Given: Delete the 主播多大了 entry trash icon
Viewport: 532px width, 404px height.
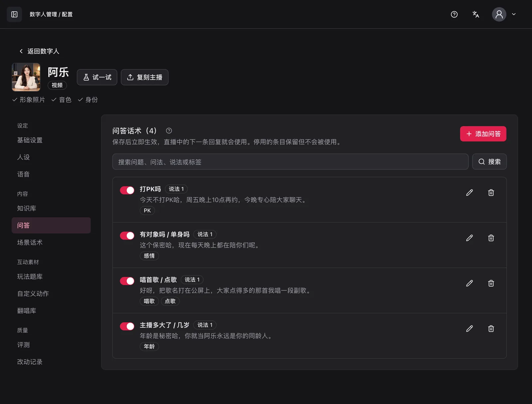Looking at the screenshot, I should (x=491, y=329).
